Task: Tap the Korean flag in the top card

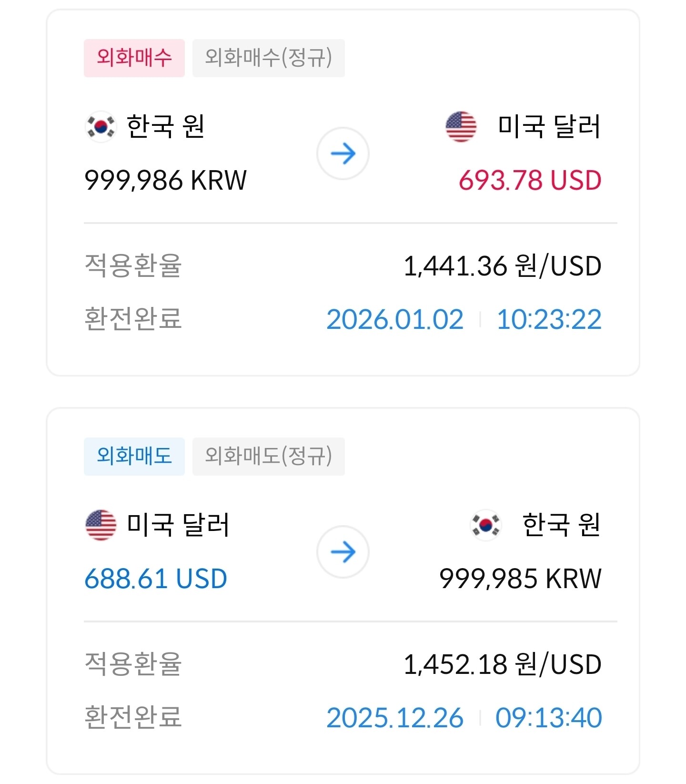Action: point(101,127)
